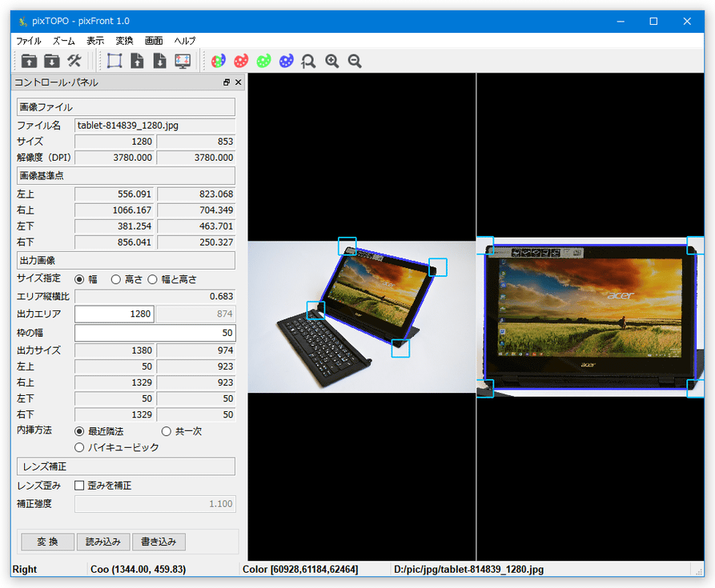Click the サイズ width value 1280

tap(114, 142)
